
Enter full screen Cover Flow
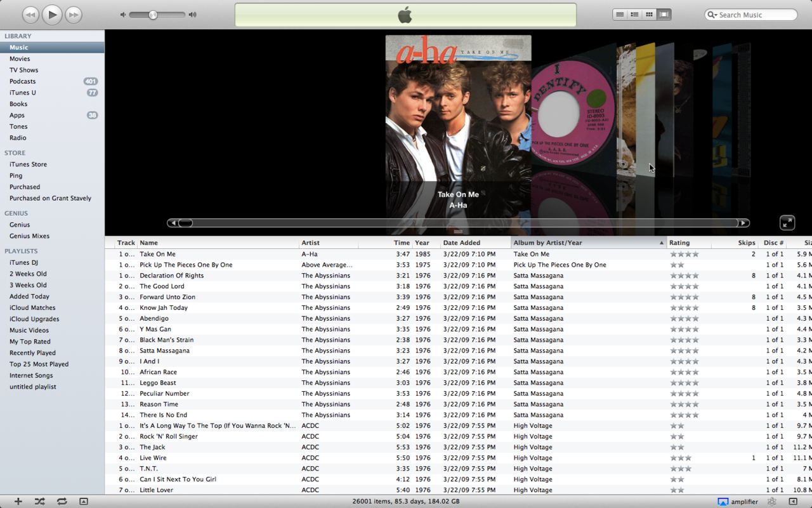pyautogui.click(x=787, y=222)
